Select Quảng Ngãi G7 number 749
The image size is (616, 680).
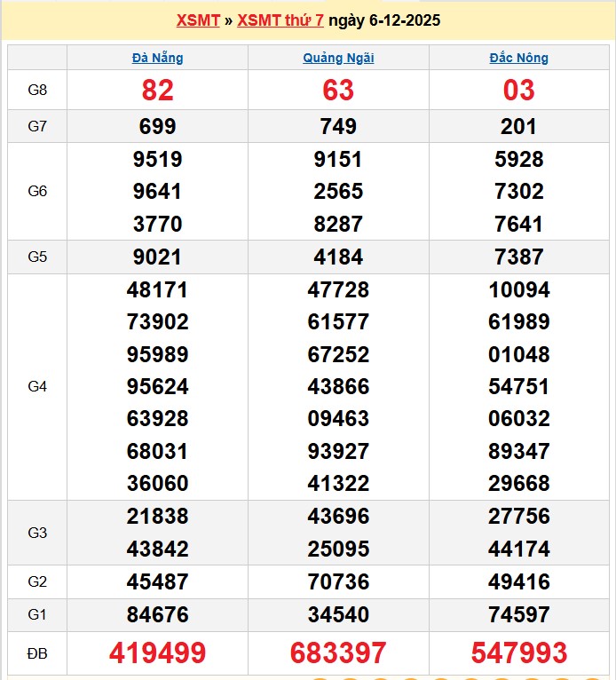click(x=338, y=126)
